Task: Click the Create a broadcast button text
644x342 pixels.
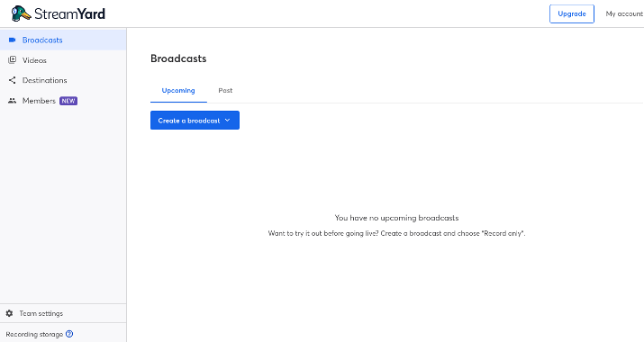Action: click(189, 121)
